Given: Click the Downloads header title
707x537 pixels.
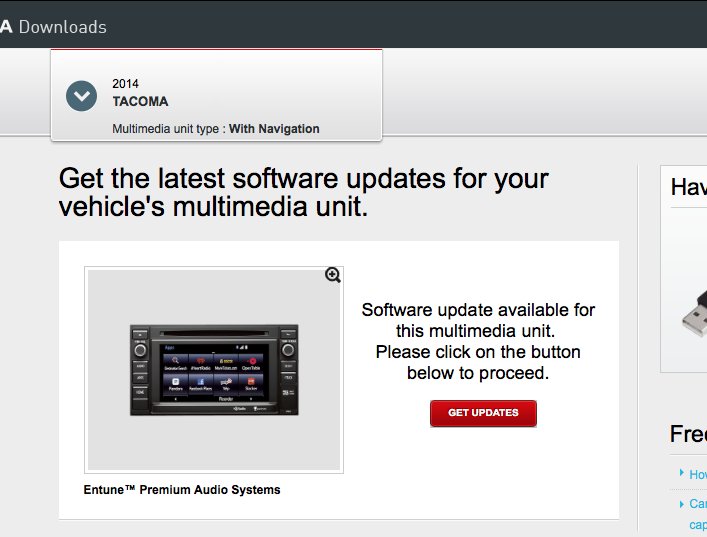Looking at the screenshot, I should pos(63,27).
